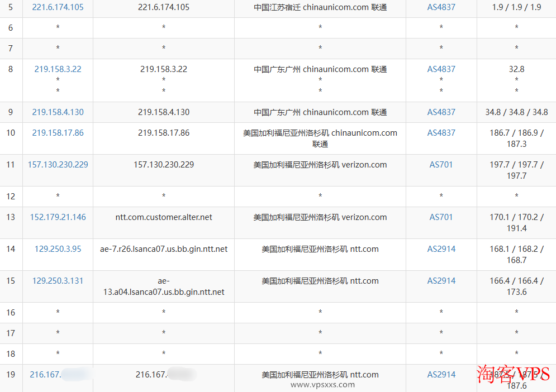The height and width of the screenshot is (392, 556).
Task: Select hop number 12 cell
Action: (x=11, y=197)
